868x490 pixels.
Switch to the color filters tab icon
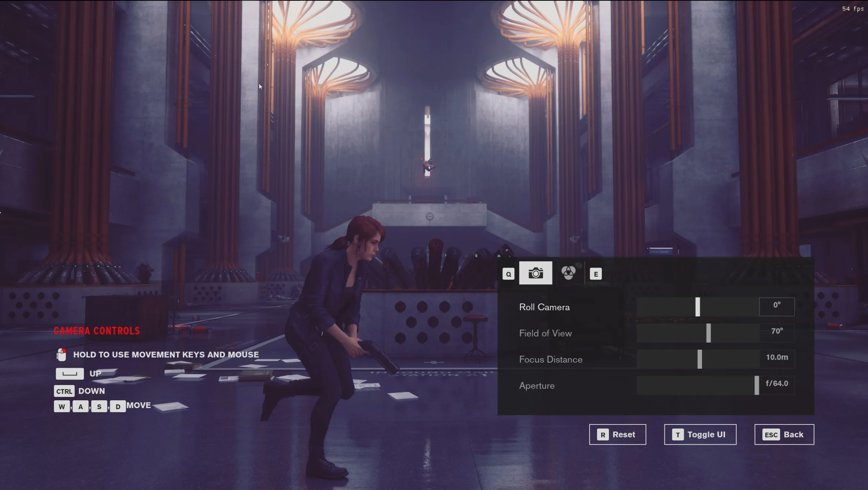[568, 273]
